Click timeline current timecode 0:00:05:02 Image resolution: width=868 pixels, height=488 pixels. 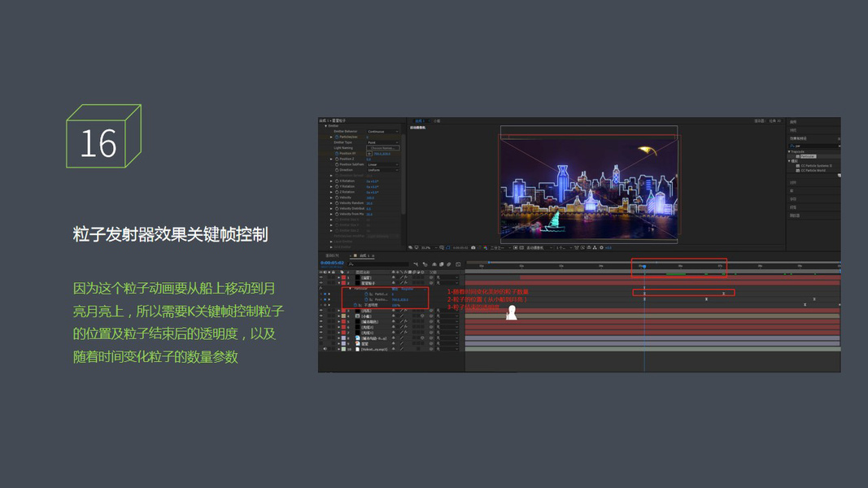332,263
